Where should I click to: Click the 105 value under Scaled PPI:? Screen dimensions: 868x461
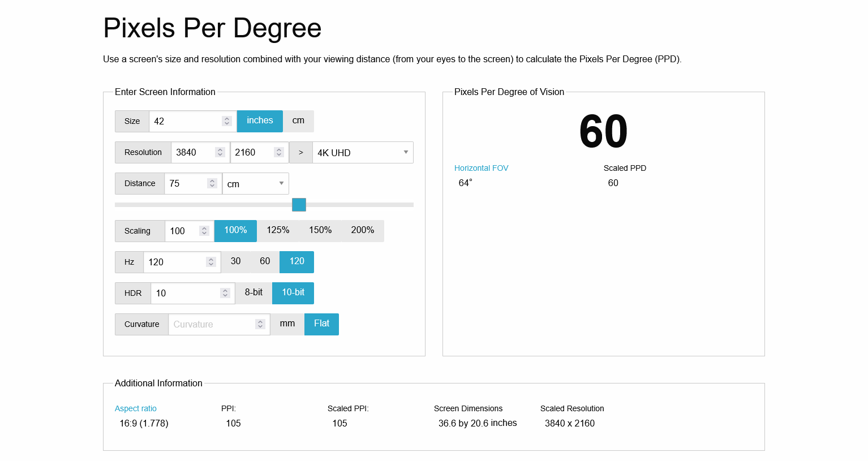click(x=340, y=423)
